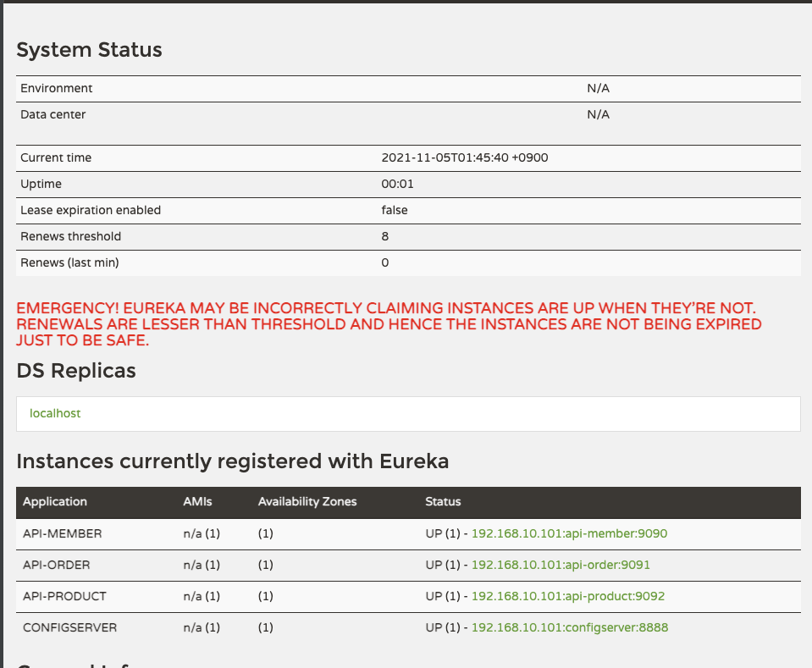Screen dimensions: 812x668
Task: Open the api-member:9090 instance link
Action: (x=569, y=533)
